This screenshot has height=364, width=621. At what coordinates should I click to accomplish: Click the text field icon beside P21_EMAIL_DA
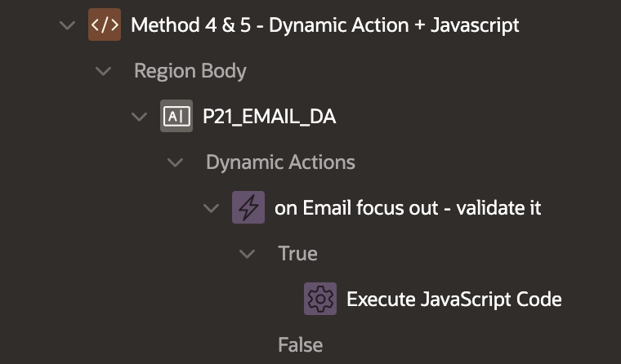click(176, 117)
